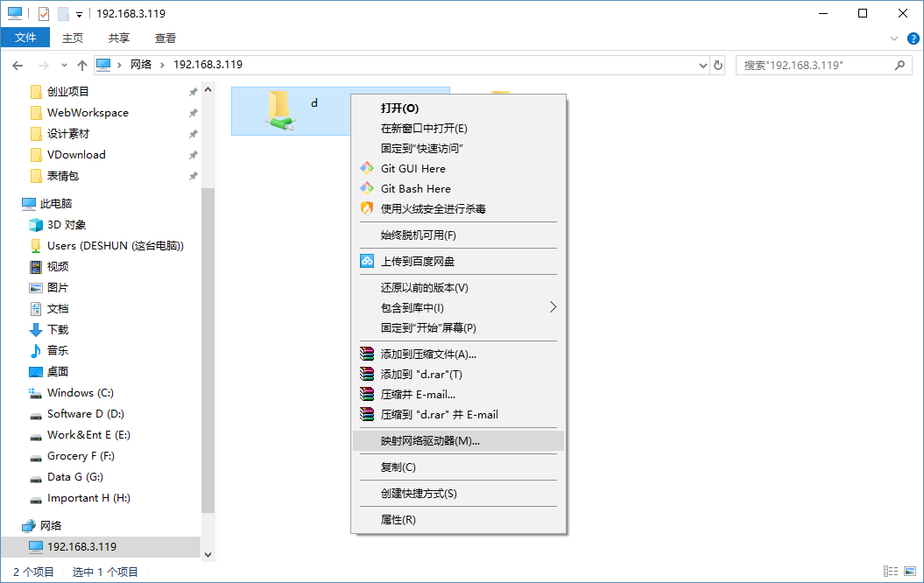
Task: Choose 复制(C) from the menu
Action: click(x=458, y=467)
